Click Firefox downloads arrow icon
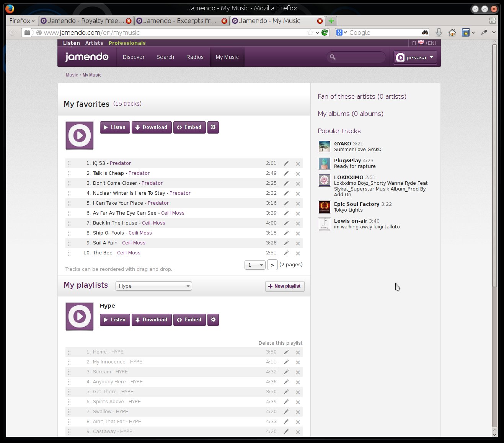 [439, 33]
